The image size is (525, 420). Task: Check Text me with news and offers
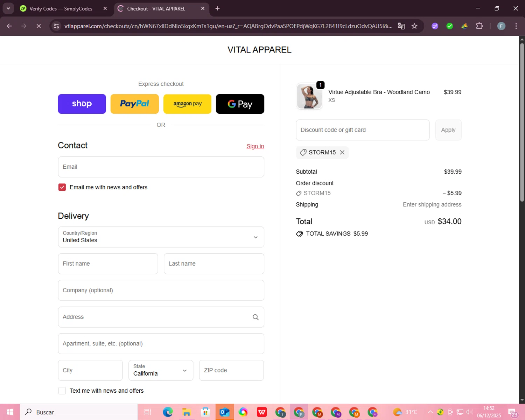[62, 391]
